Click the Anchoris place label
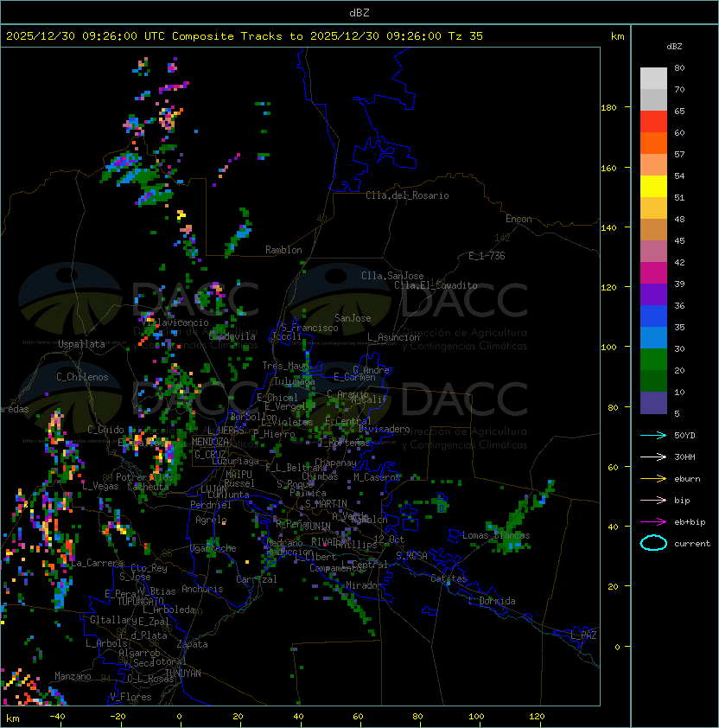 point(202,589)
